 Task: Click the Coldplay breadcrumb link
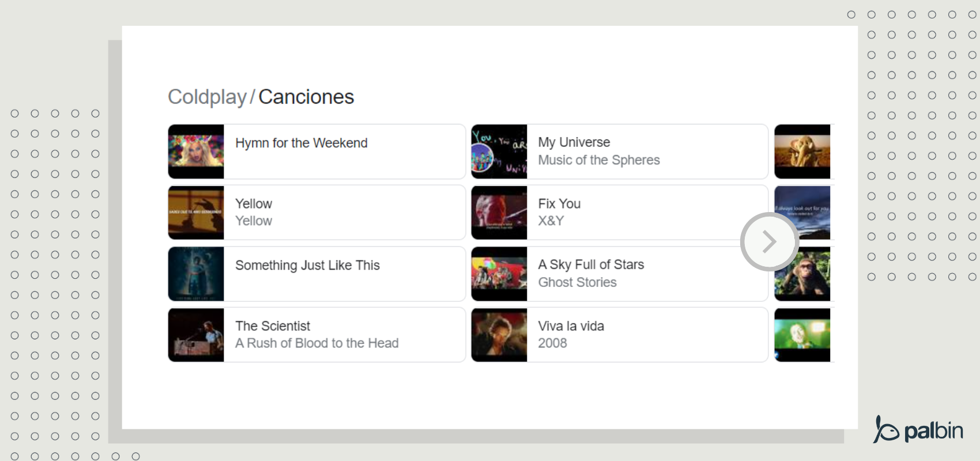207,97
